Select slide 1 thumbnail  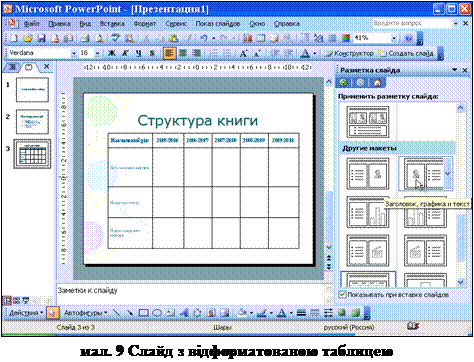pos(32,90)
